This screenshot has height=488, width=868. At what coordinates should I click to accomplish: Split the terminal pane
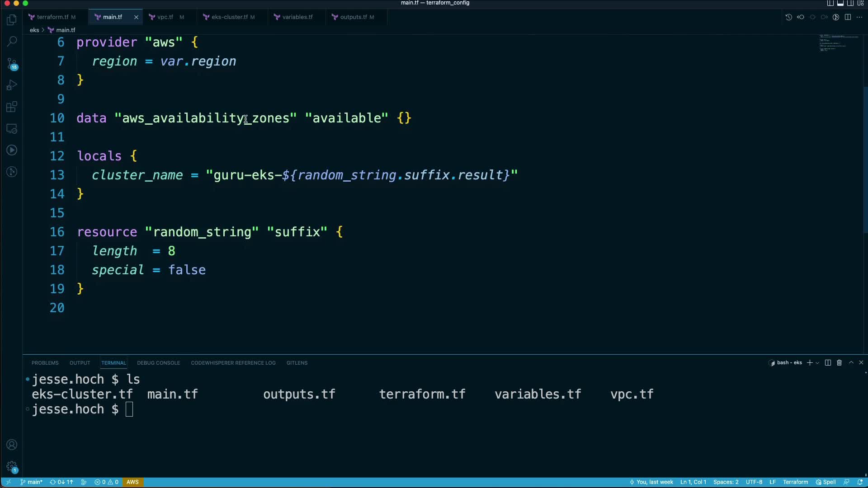(x=828, y=363)
